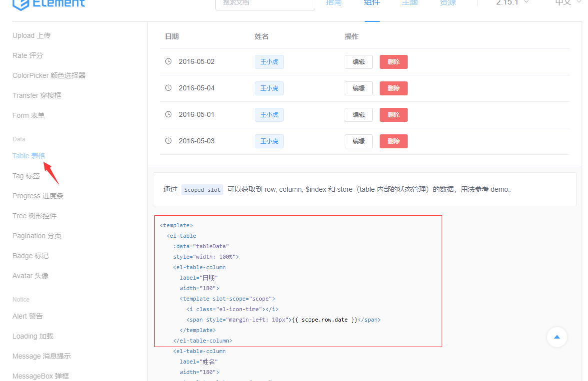Image resolution: width=588 pixels, height=381 pixels.
Task: Click 编辑 in the 2016-05-01 row
Action: click(x=359, y=115)
